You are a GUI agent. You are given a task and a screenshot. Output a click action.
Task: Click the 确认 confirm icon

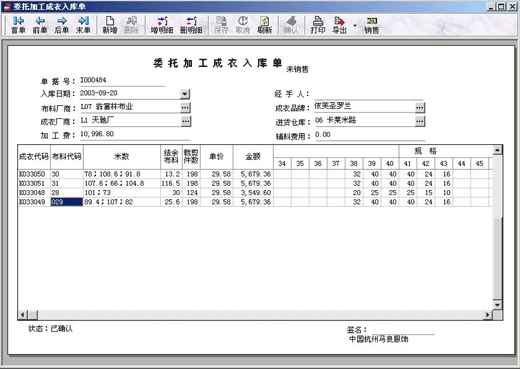tap(291, 25)
